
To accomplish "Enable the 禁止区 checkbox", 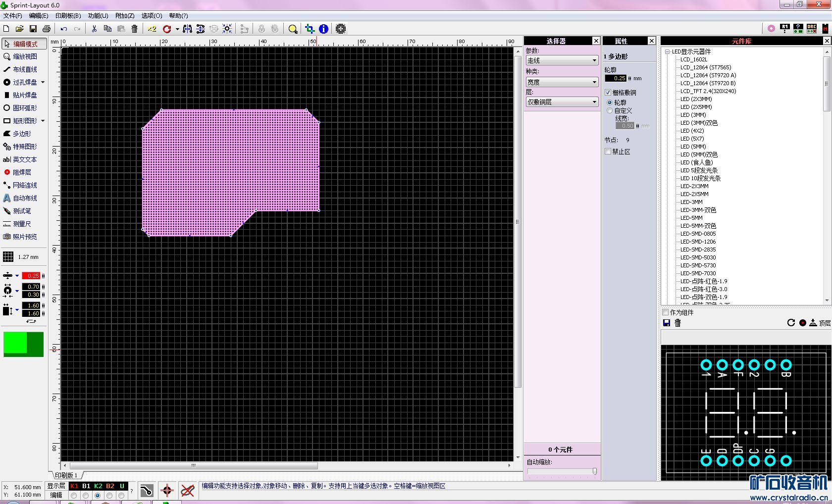I will (608, 151).
